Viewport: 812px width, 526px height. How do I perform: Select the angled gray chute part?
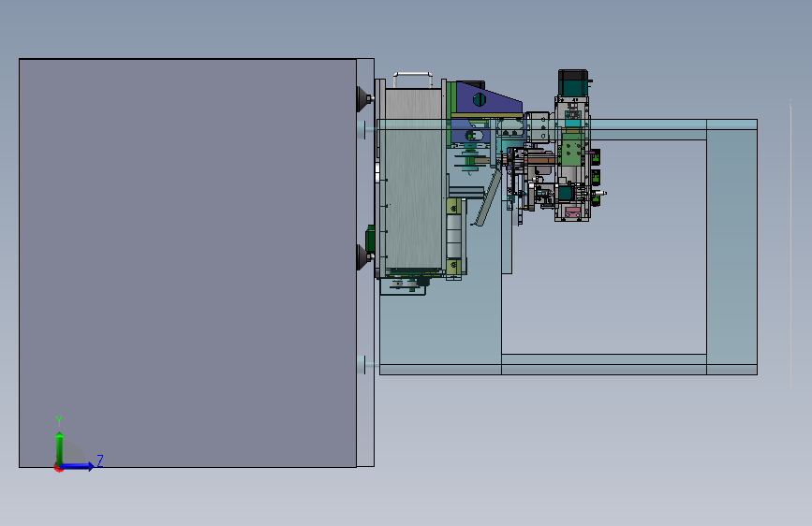(488, 198)
